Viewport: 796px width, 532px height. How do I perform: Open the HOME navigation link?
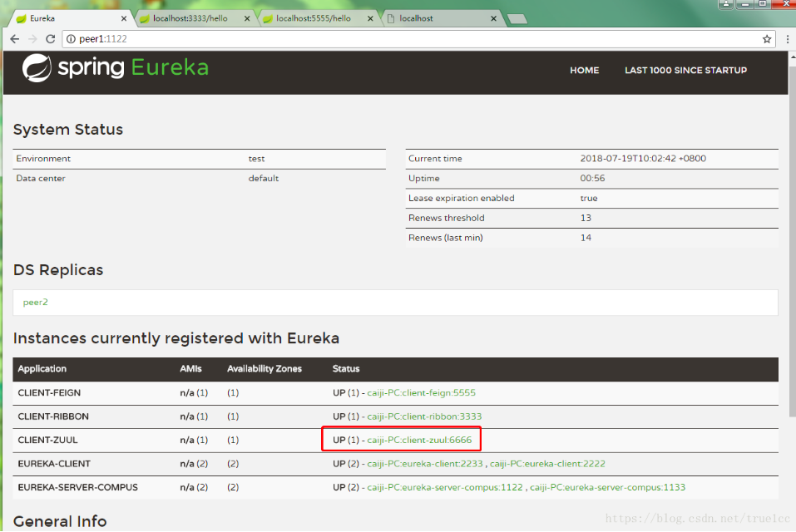pos(584,71)
